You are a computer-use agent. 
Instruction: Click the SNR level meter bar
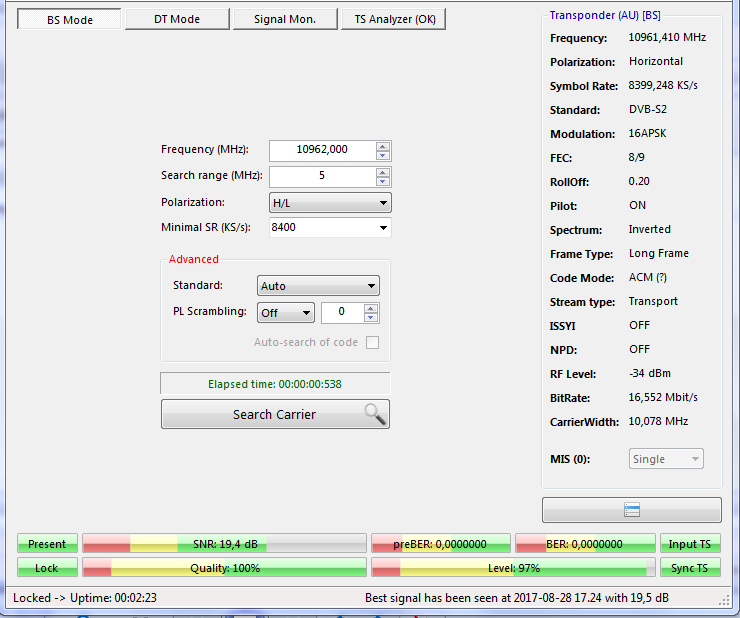pyautogui.click(x=224, y=544)
